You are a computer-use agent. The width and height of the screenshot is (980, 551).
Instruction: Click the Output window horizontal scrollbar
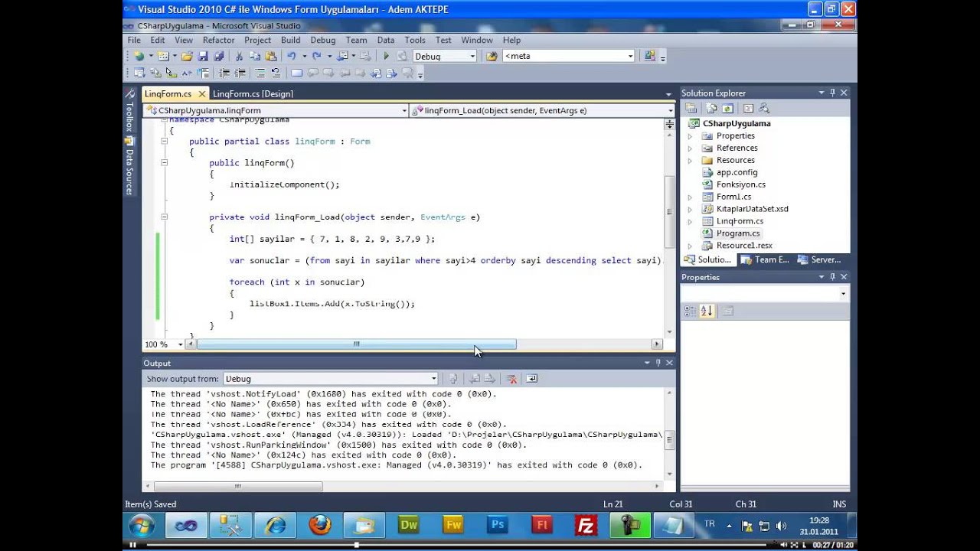point(237,486)
